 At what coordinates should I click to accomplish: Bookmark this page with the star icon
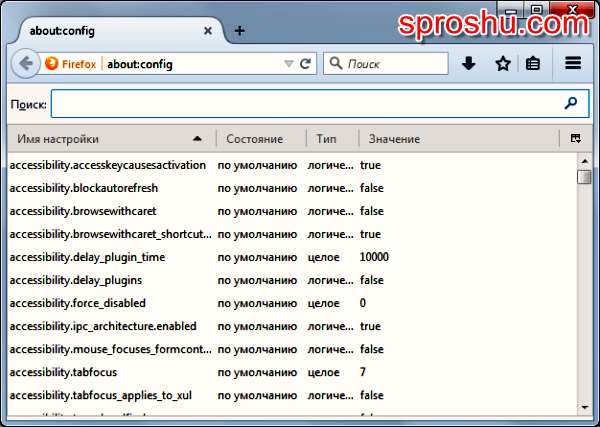(x=503, y=63)
